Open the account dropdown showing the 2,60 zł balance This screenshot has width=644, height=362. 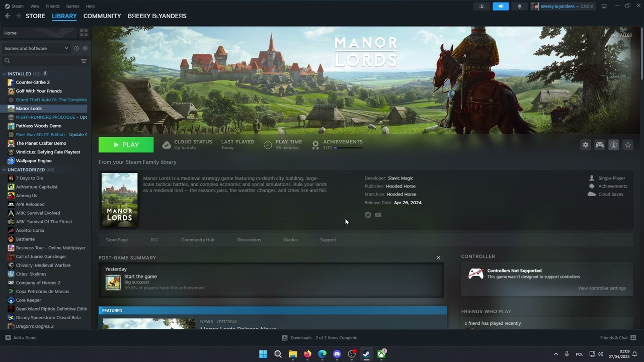point(562,6)
